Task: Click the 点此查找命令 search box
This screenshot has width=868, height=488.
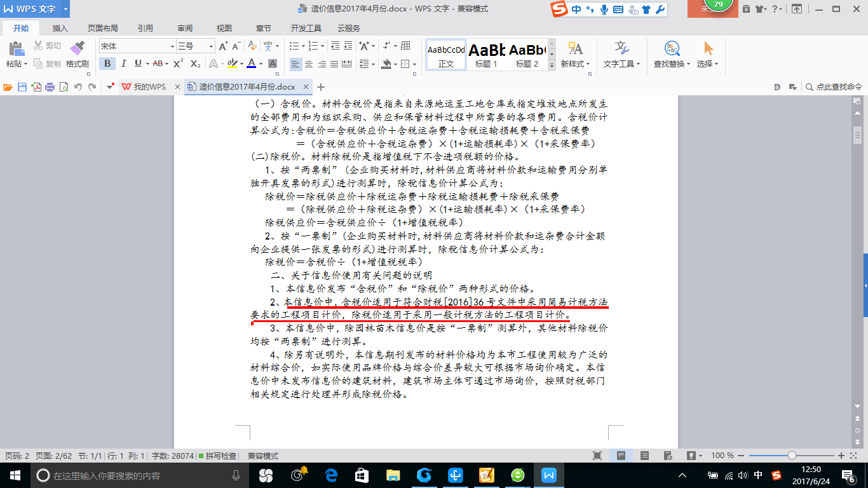Action: click(x=834, y=87)
